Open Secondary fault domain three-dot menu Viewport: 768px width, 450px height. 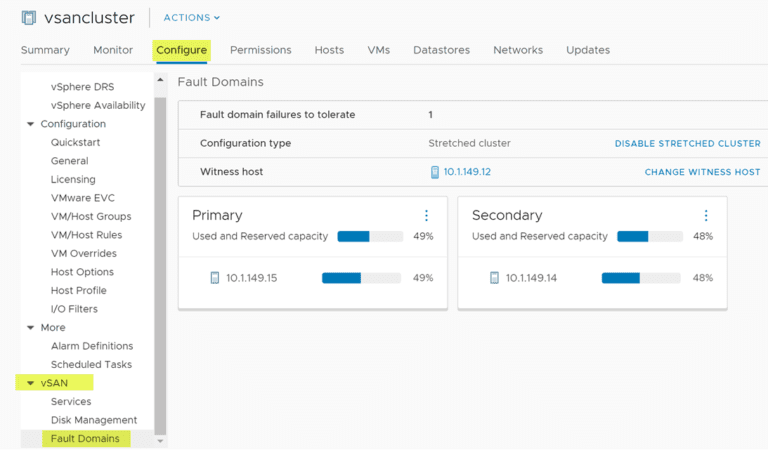[706, 216]
